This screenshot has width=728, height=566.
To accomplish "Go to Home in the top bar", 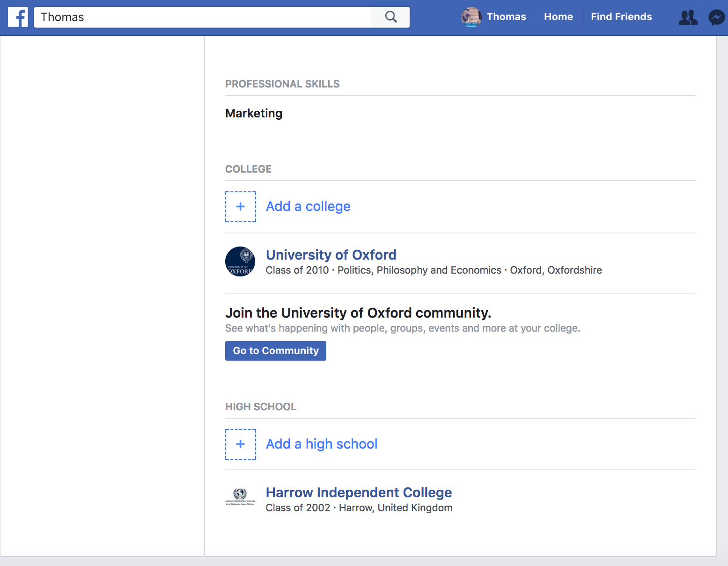I will pyautogui.click(x=558, y=17).
